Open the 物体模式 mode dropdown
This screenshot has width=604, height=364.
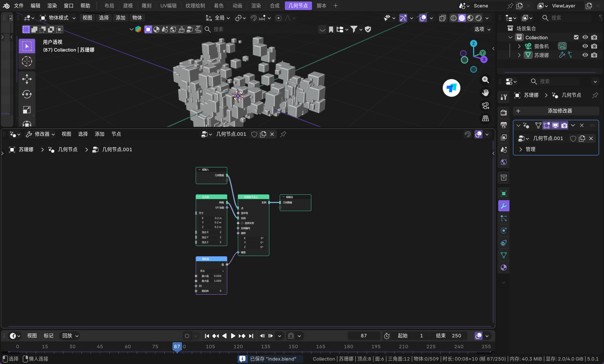pyautogui.click(x=58, y=18)
